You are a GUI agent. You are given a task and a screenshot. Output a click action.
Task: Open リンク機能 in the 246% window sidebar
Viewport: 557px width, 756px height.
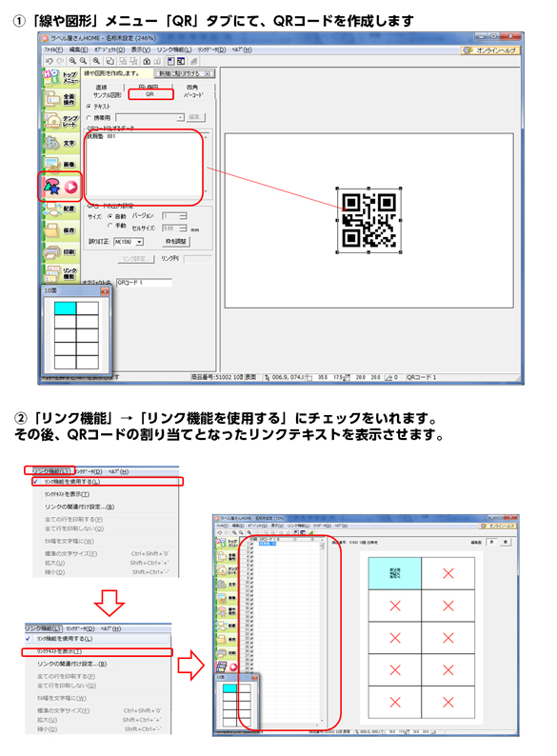click(x=61, y=273)
